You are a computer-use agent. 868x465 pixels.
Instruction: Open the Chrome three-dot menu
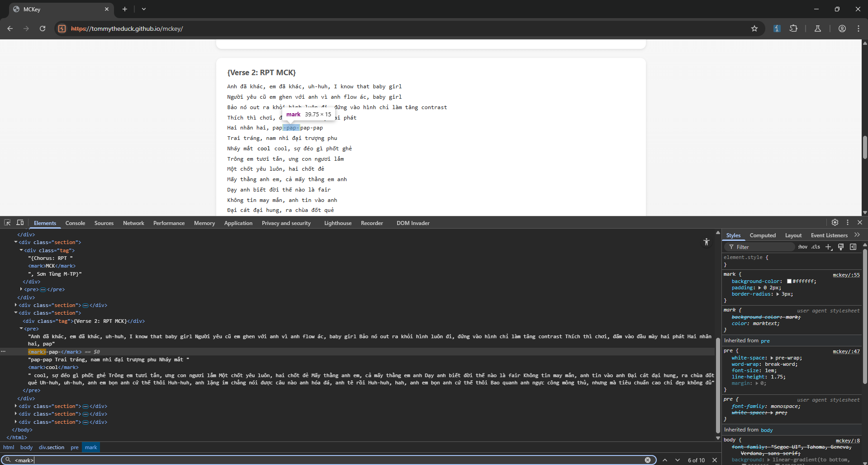pos(859,29)
